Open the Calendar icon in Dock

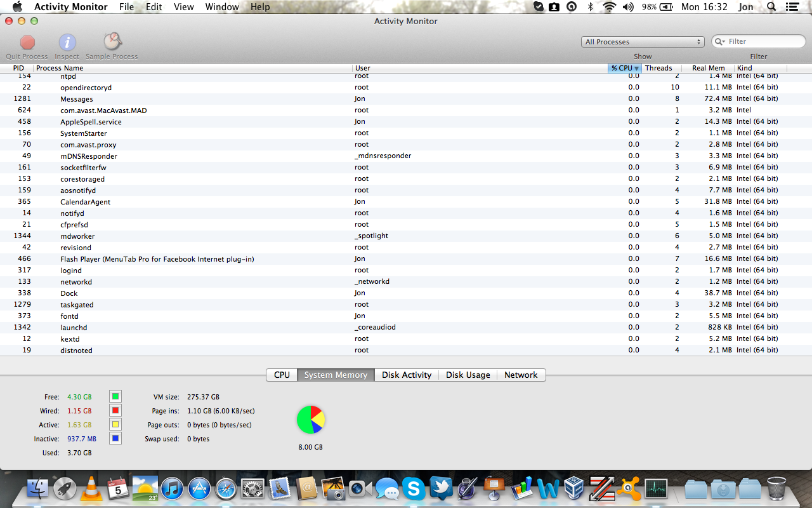point(118,488)
